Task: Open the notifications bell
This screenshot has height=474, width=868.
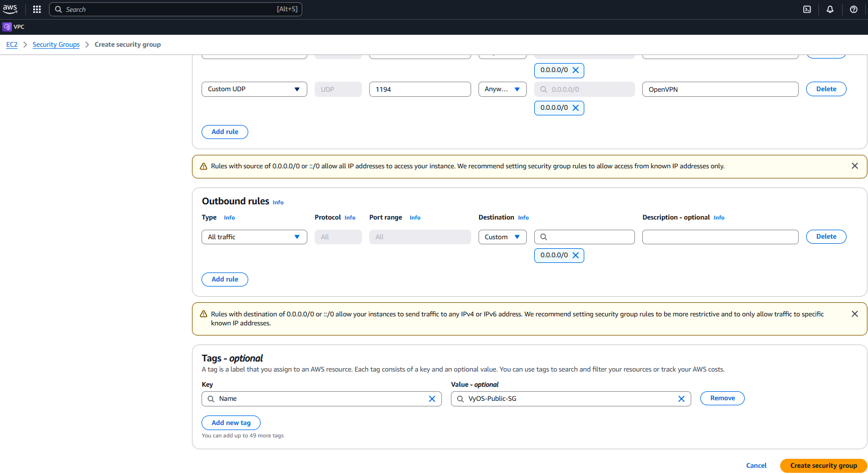Action: coord(830,10)
